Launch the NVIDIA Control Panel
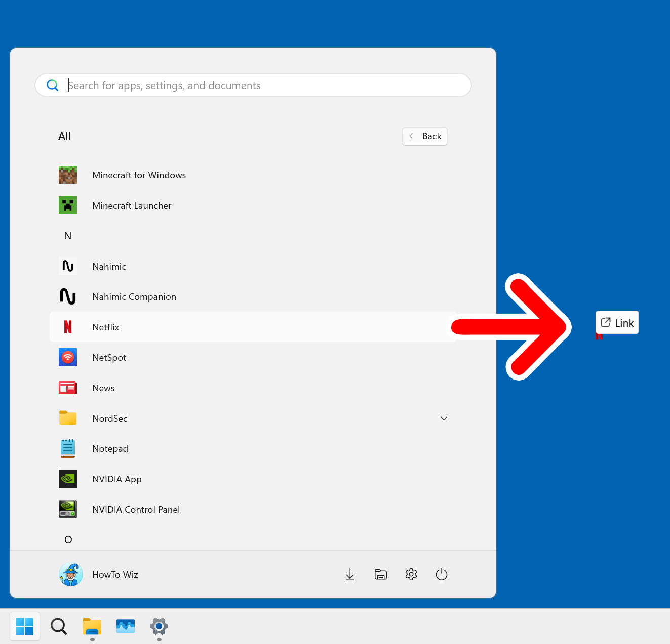The width and height of the screenshot is (670, 644). click(x=136, y=509)
